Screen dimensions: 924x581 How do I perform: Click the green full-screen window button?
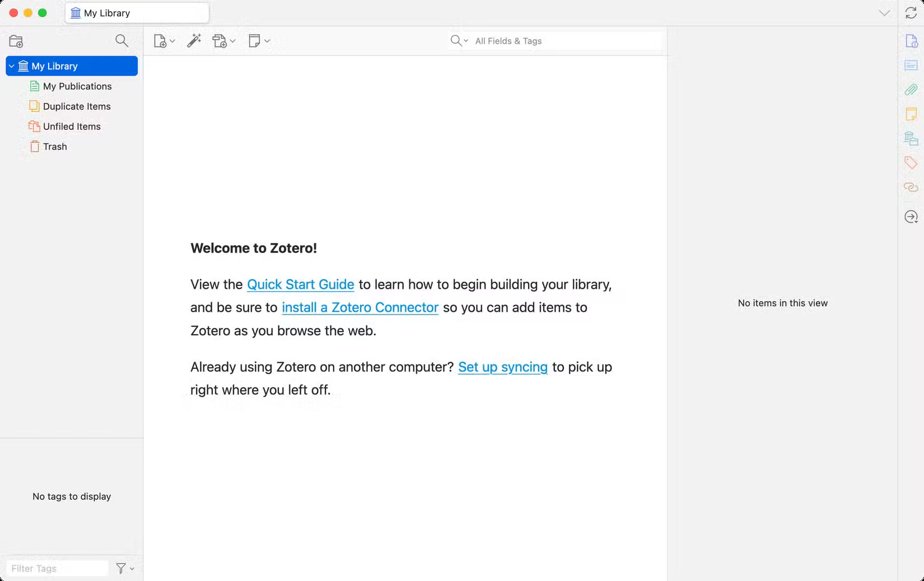click(x=43, y=13)
